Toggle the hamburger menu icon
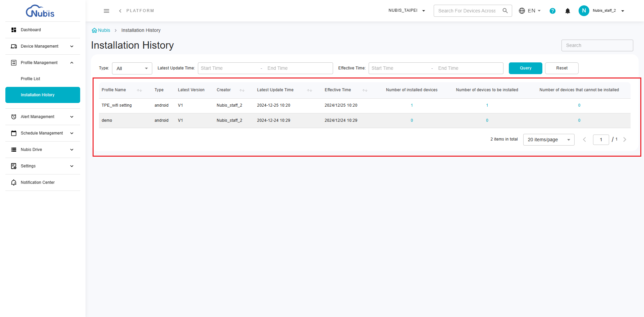Screen dimensions: 644x317 coord(106,11)
